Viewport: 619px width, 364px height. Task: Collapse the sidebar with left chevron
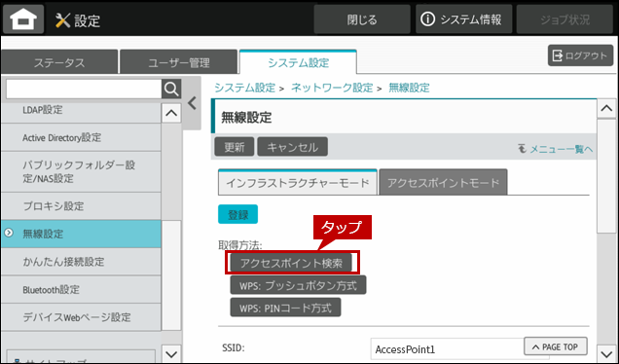point(192,103)
